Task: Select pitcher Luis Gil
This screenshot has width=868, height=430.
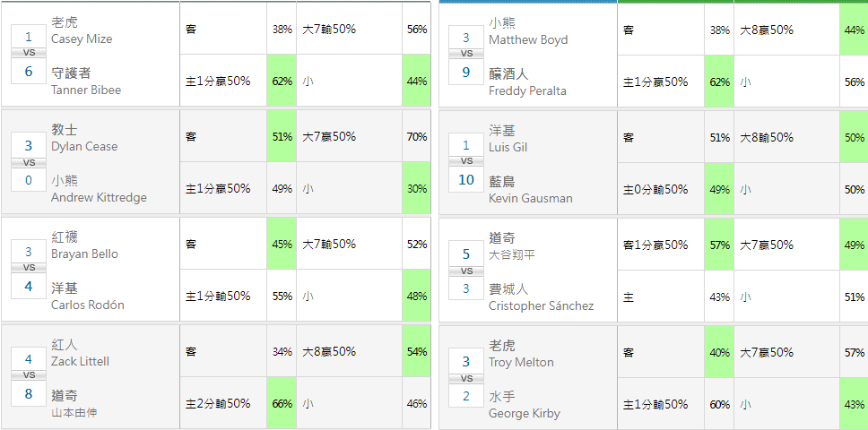Action: [508, 148]
